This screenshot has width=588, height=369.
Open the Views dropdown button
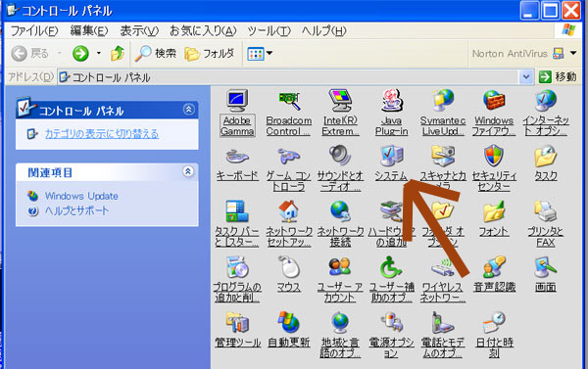[260, 54]
